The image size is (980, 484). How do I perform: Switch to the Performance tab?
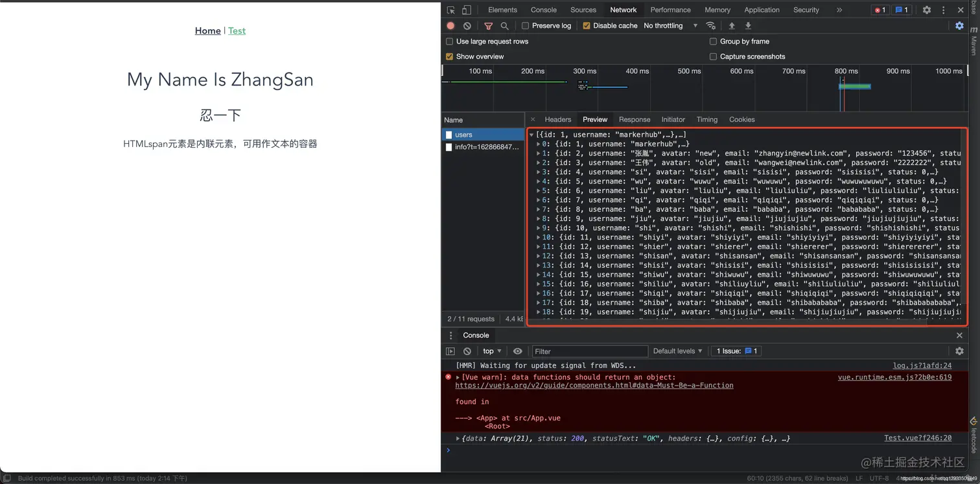(x=670, y=10)
